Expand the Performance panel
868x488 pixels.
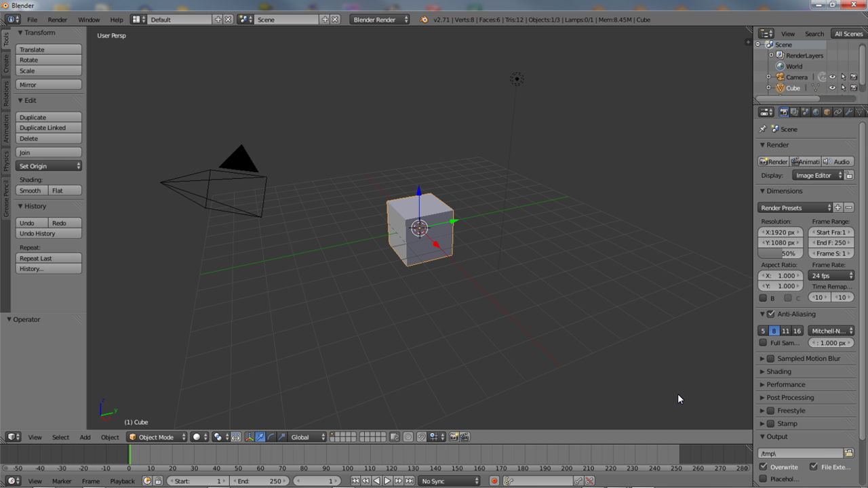click(785, 384)
